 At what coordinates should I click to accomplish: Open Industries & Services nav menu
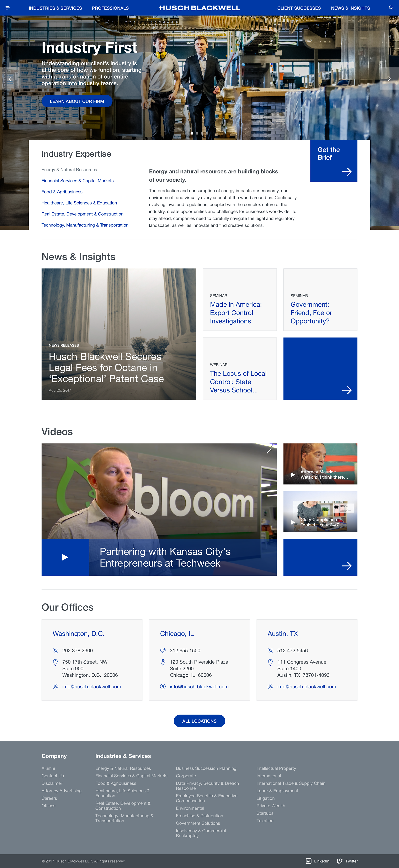(55, 8)
